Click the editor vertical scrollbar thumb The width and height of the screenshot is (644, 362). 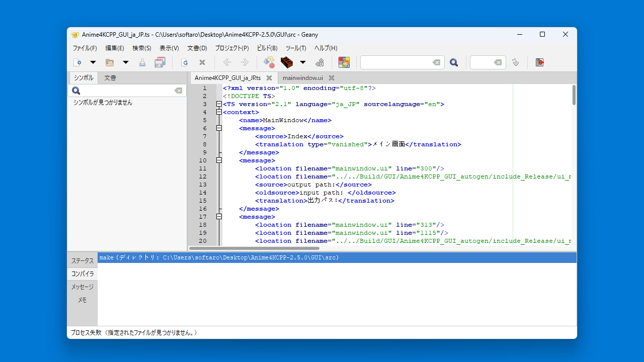pos(574,95)
